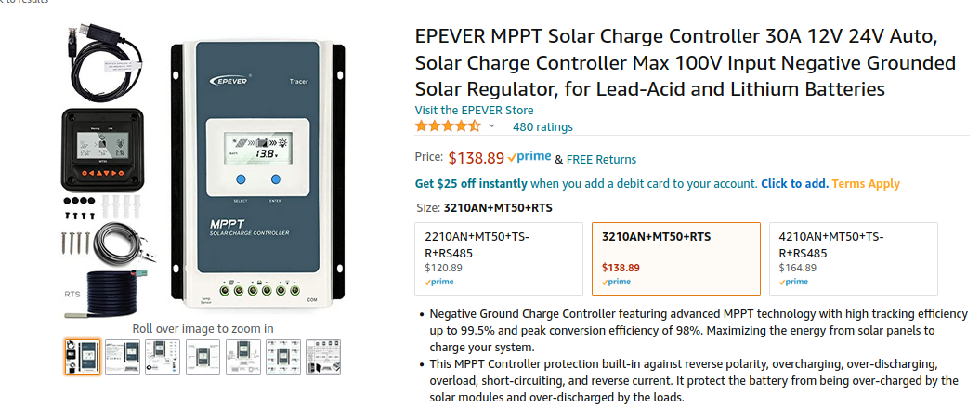Open the FREE Returns details

[x=601, y=159]
